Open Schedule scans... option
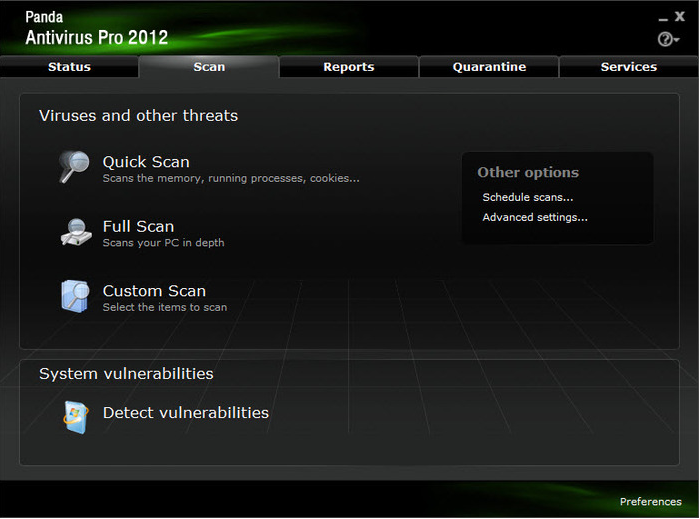700x519 pixels. pos(528,197)
